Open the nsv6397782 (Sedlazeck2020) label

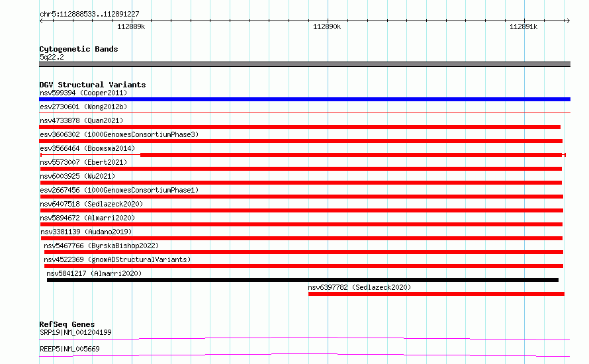pyautogui.click(x=359, y=287)
